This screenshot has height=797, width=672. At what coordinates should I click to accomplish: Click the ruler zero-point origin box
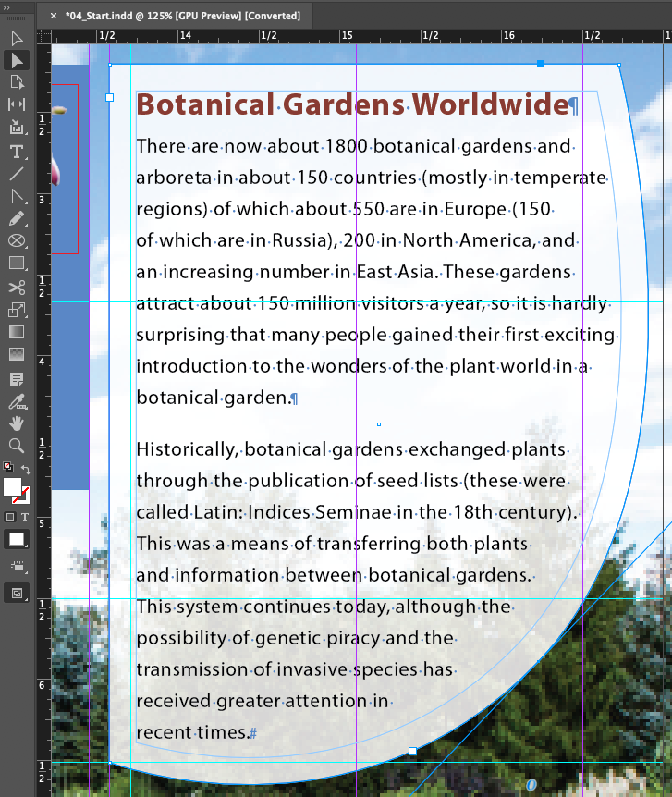[x=44, y=37]
